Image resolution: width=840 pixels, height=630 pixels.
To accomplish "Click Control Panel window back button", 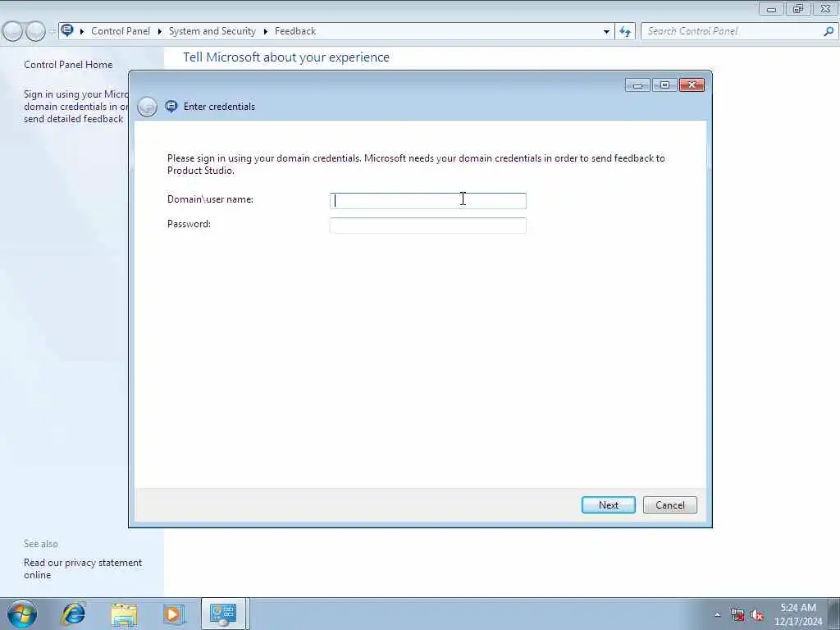I will pyautogui.click(x=12, y=31).
